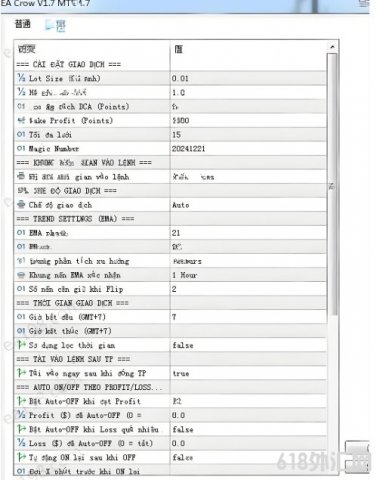Select the Giờ bắt đầu value 7
This screenshot has height=480, width=377.
tap(174, 317)
